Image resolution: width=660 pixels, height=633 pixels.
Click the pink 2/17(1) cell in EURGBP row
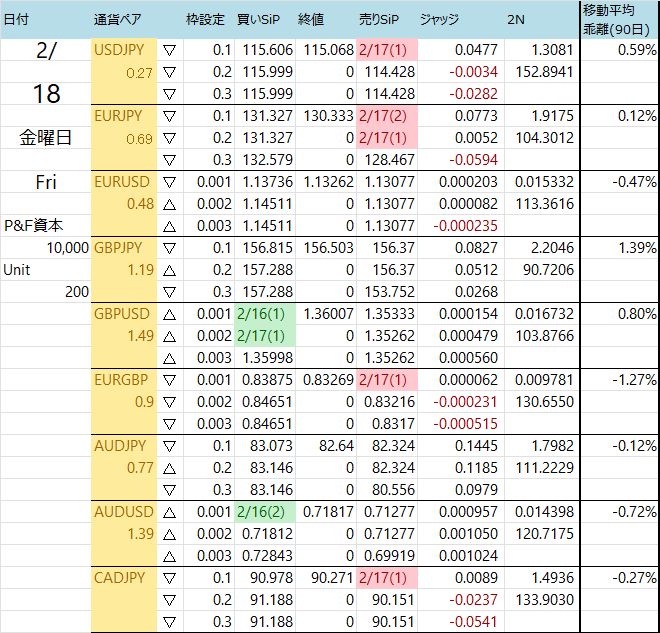click(387, 380)
